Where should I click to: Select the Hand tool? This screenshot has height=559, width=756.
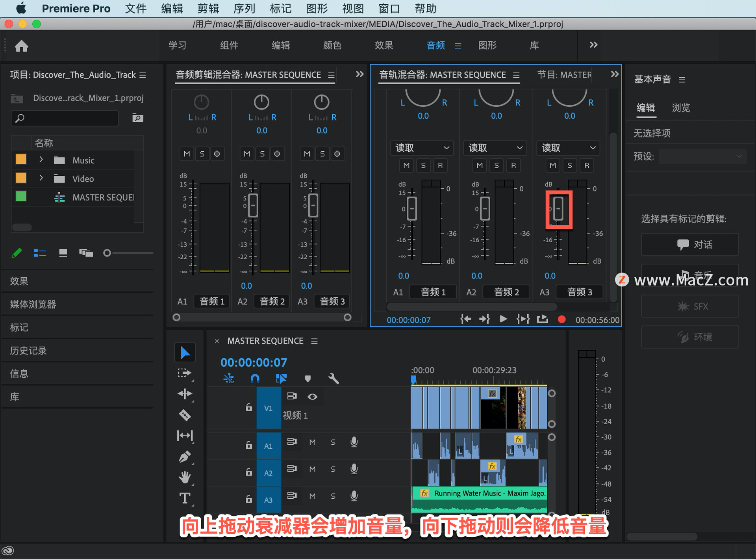pyautogui.click(x=185, y=477)
